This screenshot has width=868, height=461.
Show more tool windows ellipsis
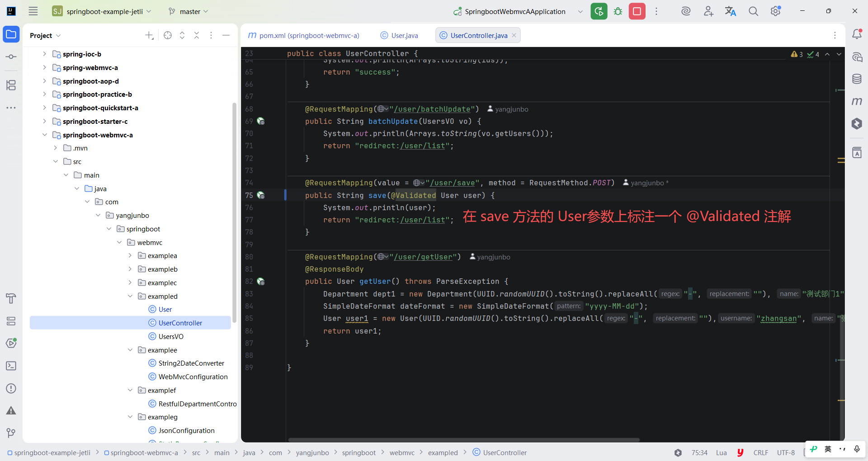pos(11,108)
